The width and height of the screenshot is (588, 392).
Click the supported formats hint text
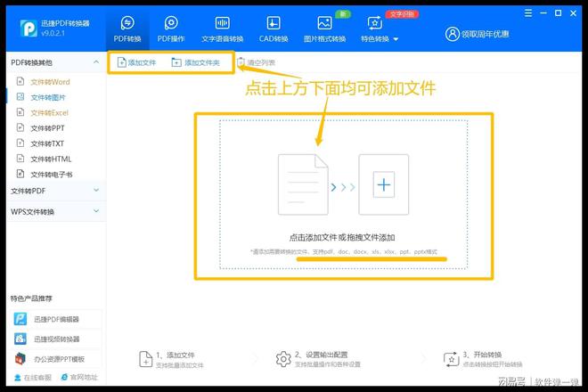click(x=344, y=252)
